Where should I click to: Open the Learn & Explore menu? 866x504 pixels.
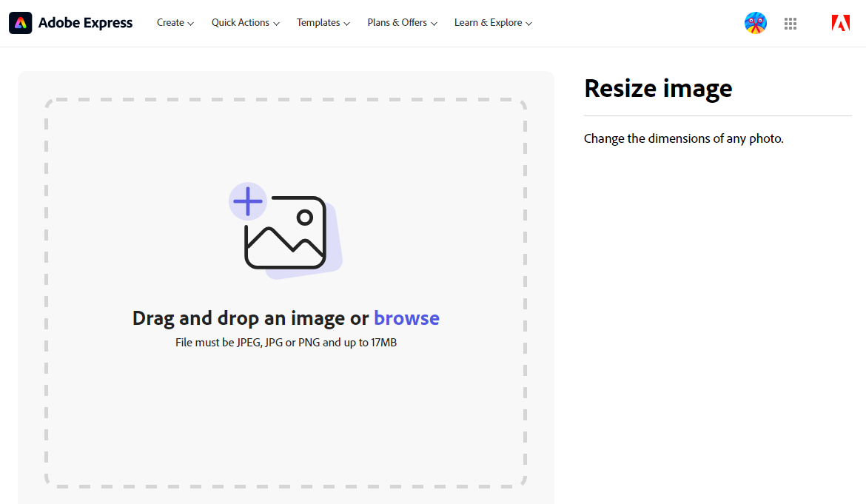[x=488, y=23]
